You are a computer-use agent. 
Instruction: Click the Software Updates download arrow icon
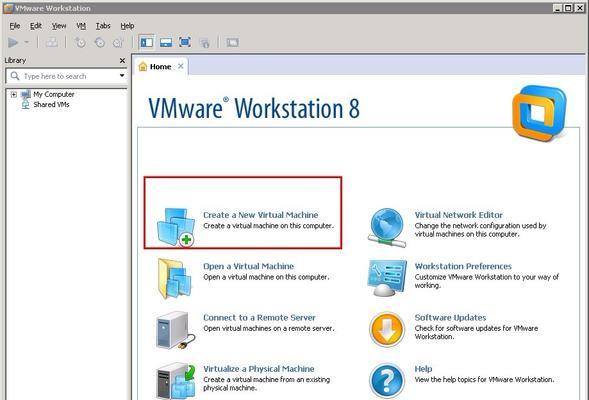[x=387, y=329]
